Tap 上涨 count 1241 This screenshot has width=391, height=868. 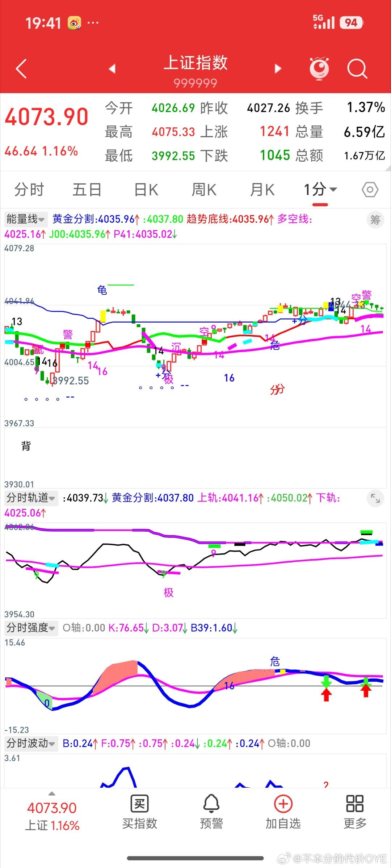275,132
